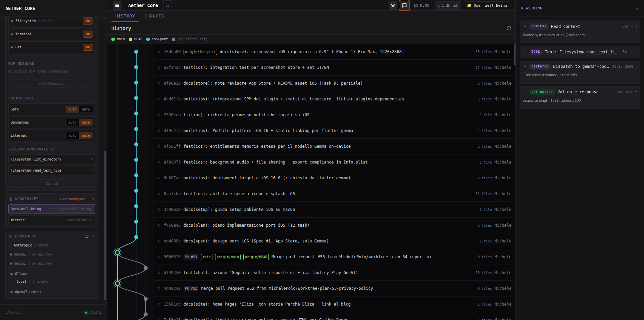The height and width of the screenshot is (320, 644).
Task: Click the 1.3k tok token counter
Action: click(448, 5)
